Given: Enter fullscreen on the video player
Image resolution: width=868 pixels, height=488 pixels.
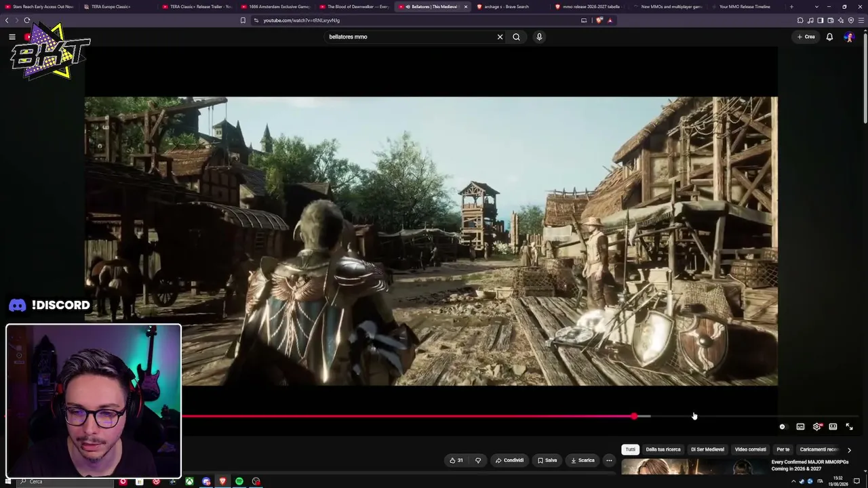Looking at the screenshot, I should click(849, 426).
